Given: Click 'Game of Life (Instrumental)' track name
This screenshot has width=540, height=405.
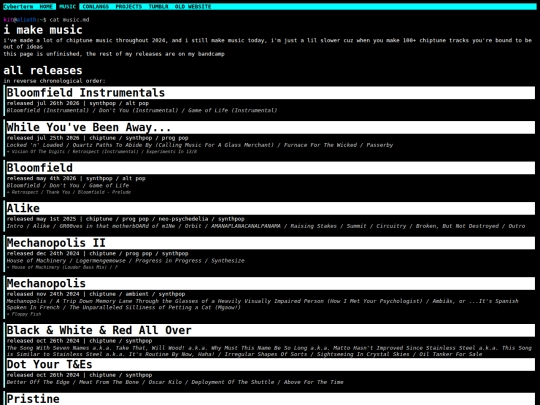Looking at the screenshot, I should 232,111.
